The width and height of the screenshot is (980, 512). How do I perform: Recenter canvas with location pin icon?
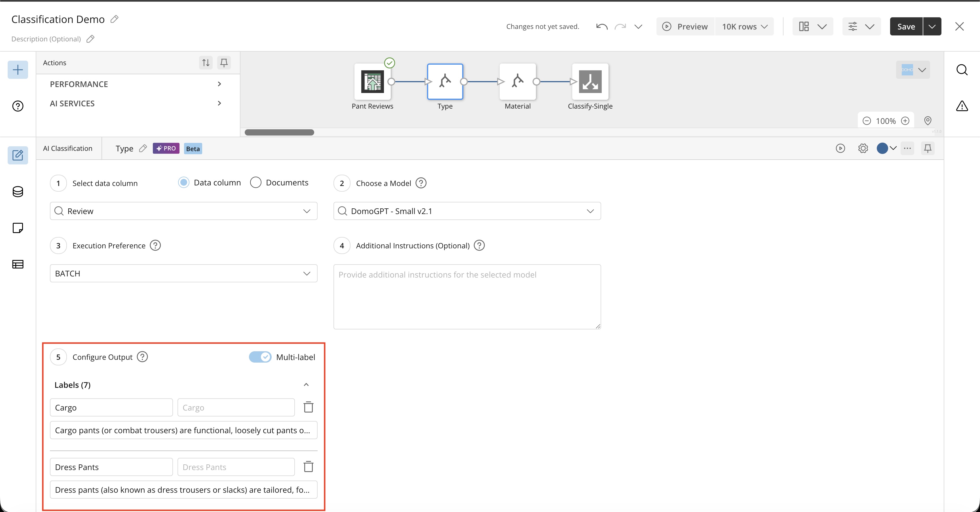tap(928, 121)
